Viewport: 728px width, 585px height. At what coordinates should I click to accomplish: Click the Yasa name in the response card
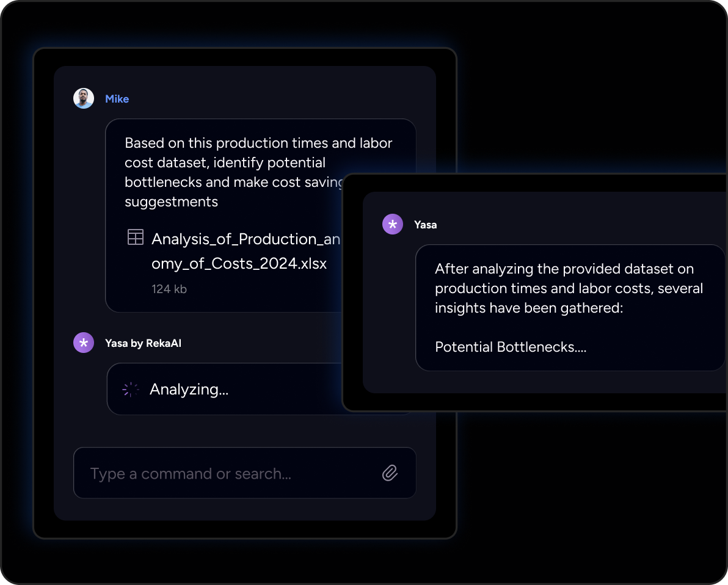click(425, 225)
